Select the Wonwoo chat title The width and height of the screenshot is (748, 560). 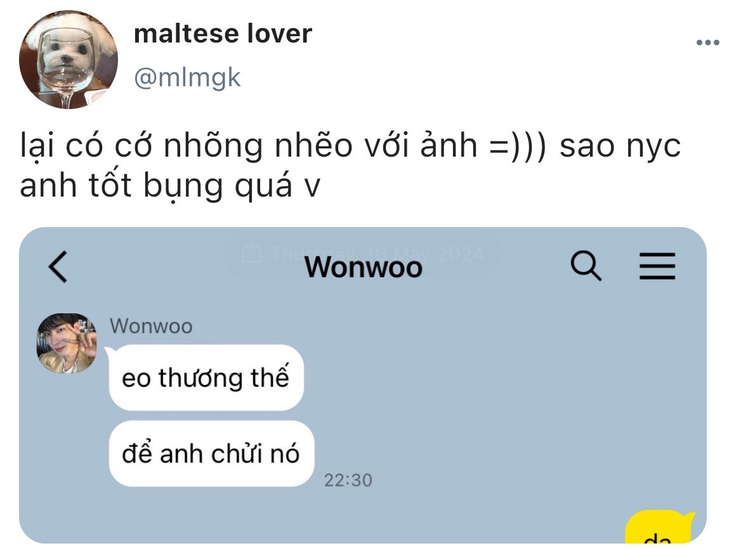coord(364,266)
